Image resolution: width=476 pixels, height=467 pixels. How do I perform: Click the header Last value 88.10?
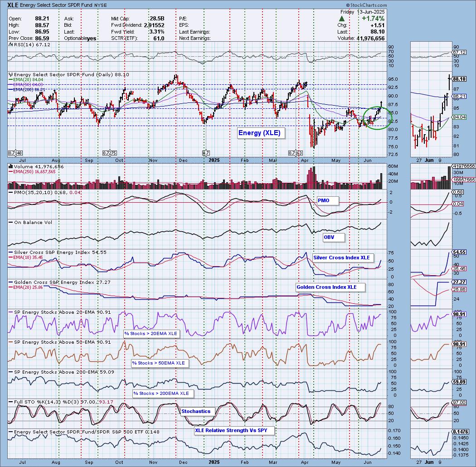tap(378, 32)
